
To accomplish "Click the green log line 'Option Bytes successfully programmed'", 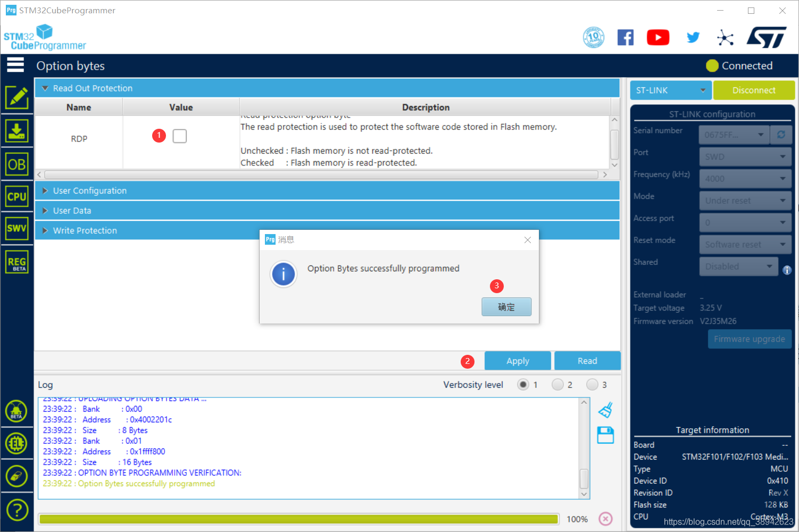I will [x=129, y=484].
